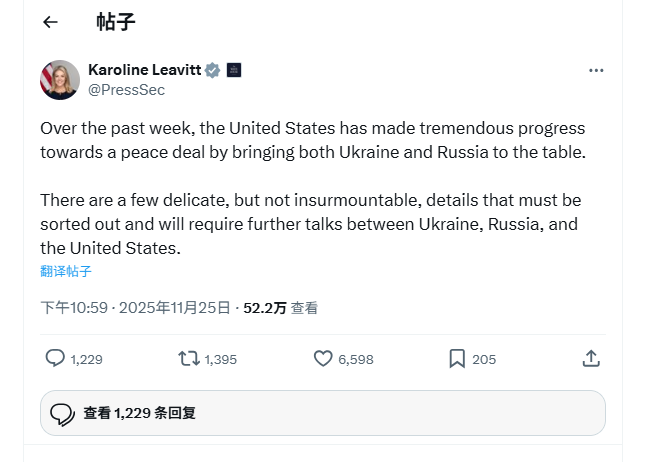Click the 1,395 repost count
This screenshot has width=646, height=462.
coord(221,359)
